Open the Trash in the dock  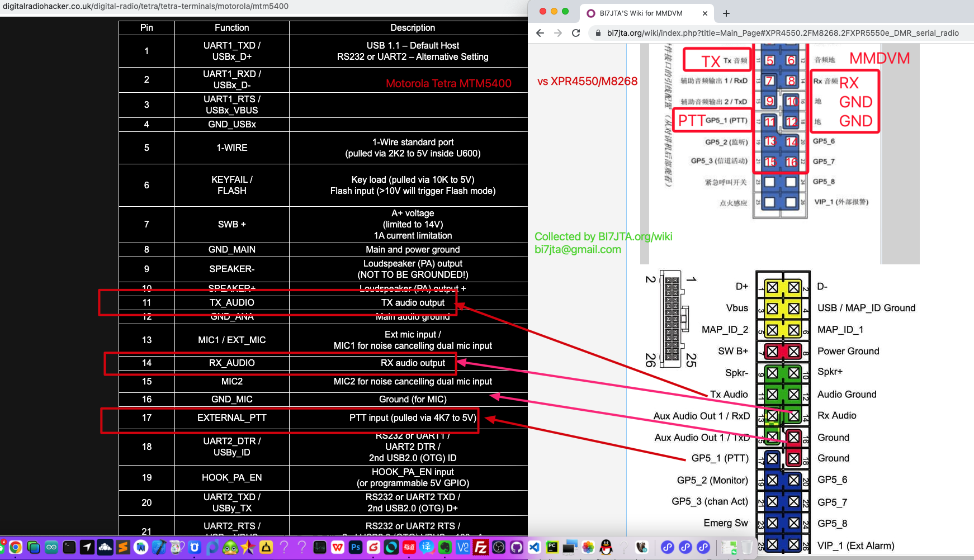coord(747,547)
